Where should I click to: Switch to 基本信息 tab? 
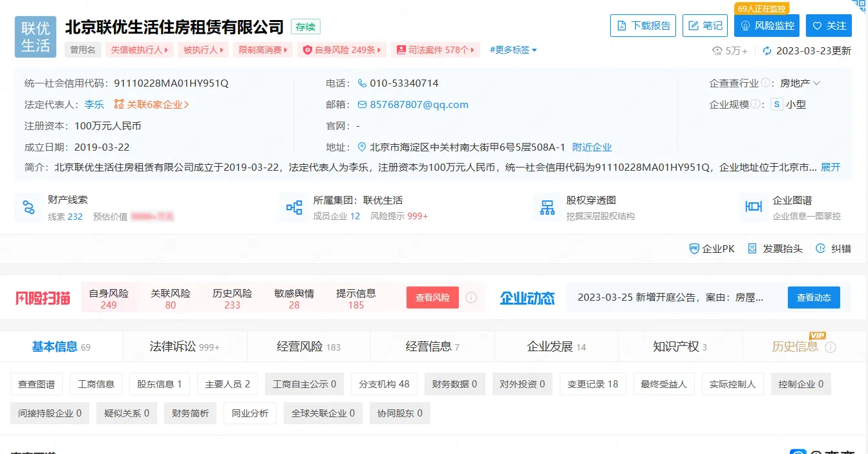[61, 347]
